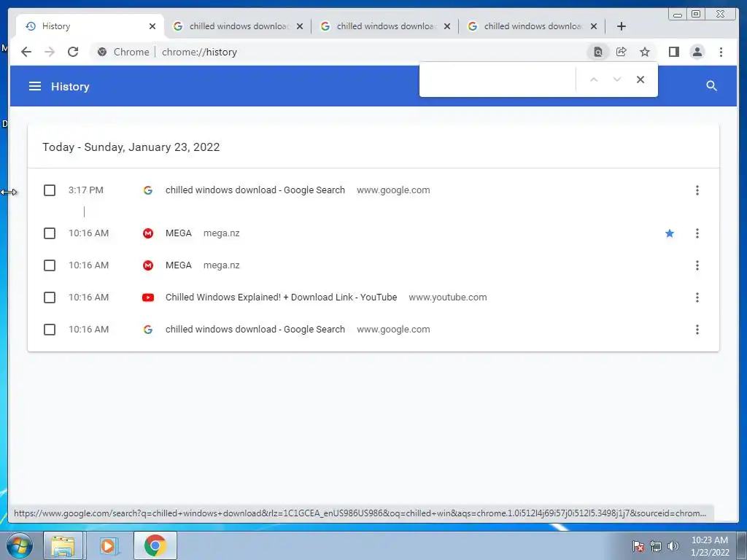
Task: Open the unstarred MEGA history link
Action: pyautogui.click(x=179, y=265)
